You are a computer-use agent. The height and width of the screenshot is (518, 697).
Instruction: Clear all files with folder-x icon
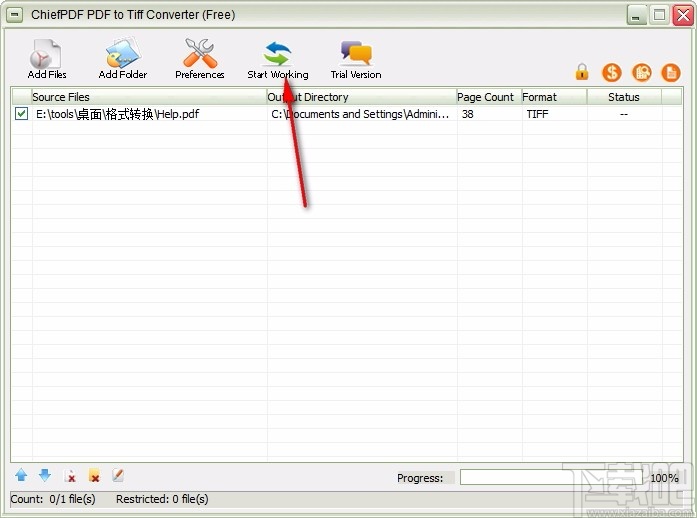(94, 476)
